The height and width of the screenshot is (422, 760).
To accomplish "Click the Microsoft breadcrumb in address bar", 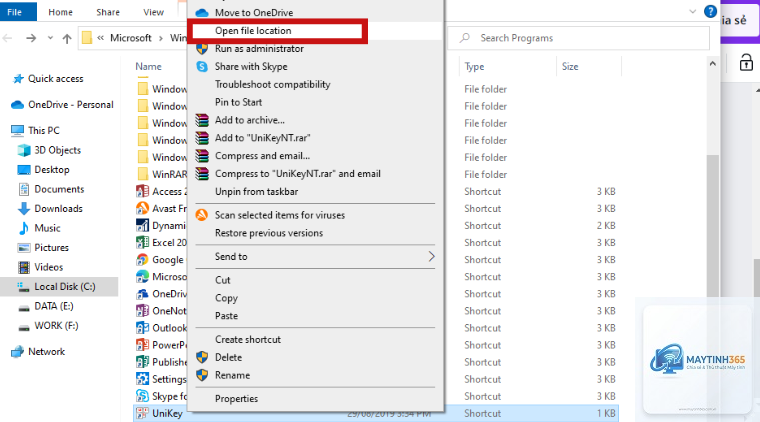I will pos(130,38).
